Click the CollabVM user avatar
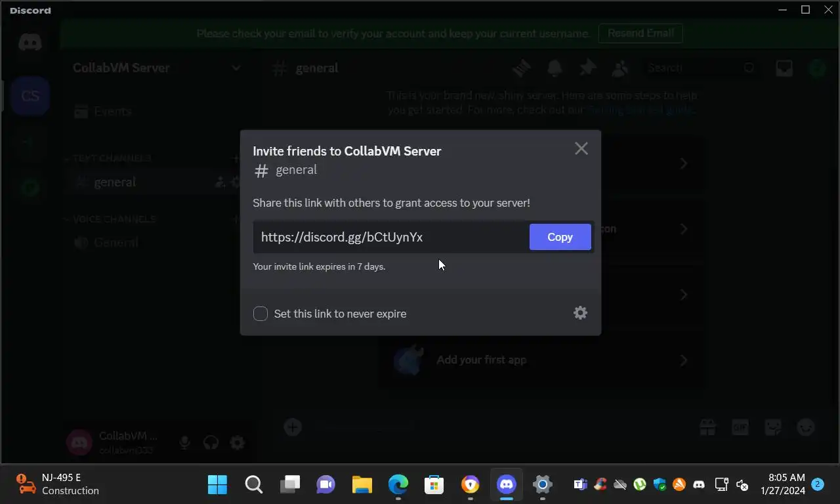Viewport: 840px width, 504px height. [79, 442]
